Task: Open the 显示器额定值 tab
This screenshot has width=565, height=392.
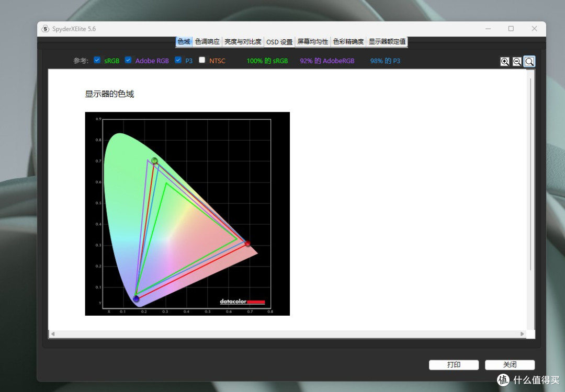Action: tap(387, 42)
